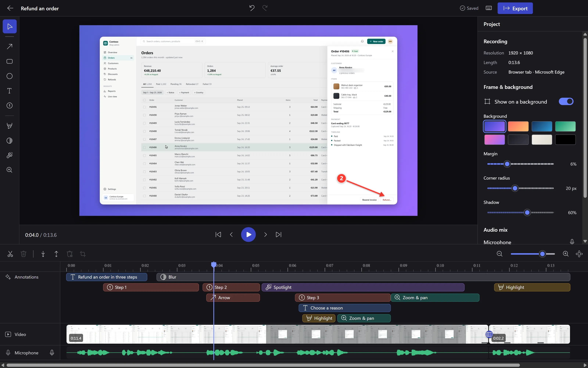
Task: Split clip with scissors tool
Action: pyautogui.click(x=10, y=254)
